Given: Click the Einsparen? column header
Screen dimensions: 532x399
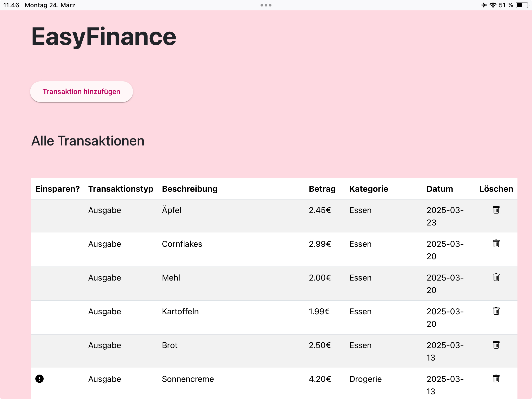Looking at the screenshot, I should pos(57,189).
